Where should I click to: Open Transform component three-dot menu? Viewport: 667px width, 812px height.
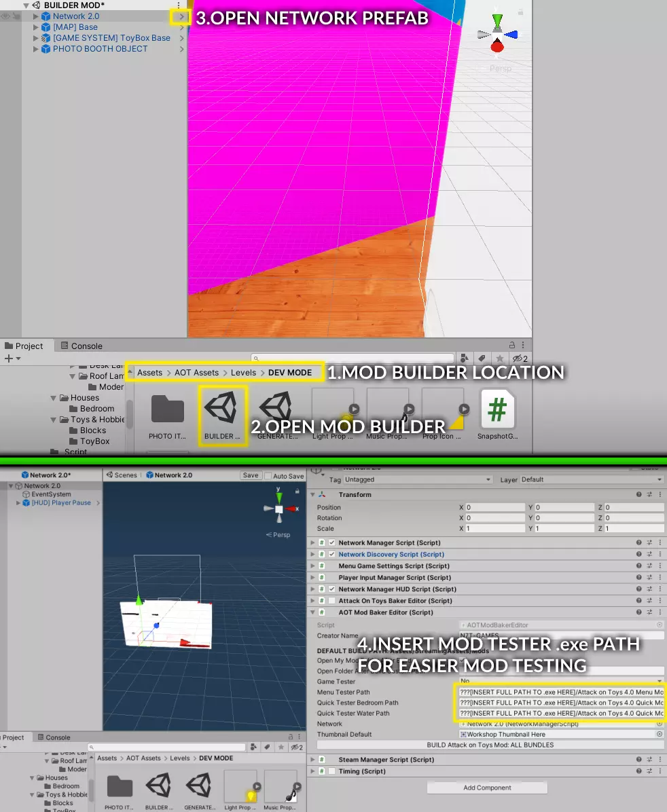point(660,494)
